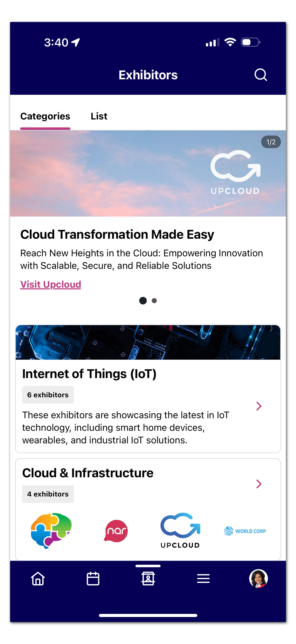Follow the Visit Upcloud link

pos(51,285)
